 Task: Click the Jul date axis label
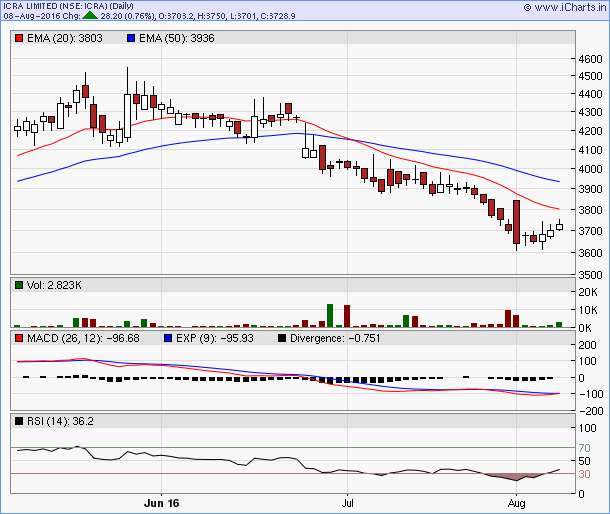pos(347,503)
